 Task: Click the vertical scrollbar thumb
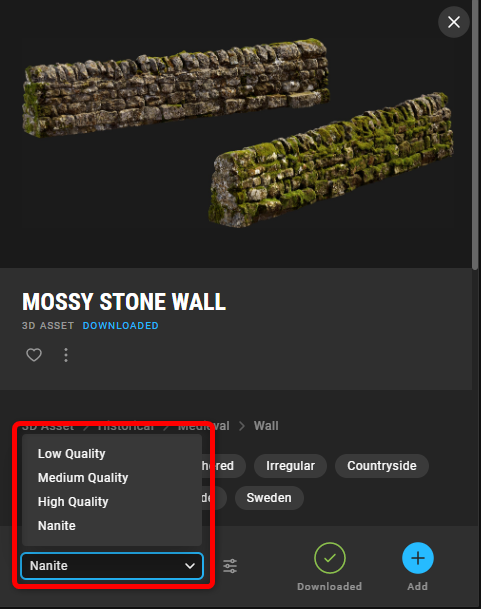click(475, 134)
